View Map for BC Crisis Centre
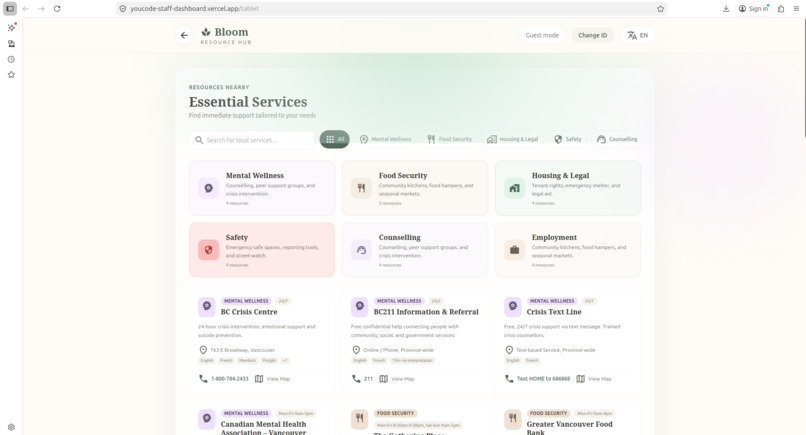The height and width of the screenshot is (435, 806). (x=272, y=379)
